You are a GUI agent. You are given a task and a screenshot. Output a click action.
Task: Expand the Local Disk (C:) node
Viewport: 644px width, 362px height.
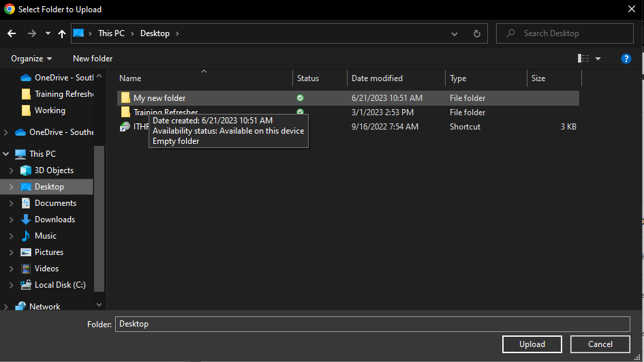click(x=12, y=285)
